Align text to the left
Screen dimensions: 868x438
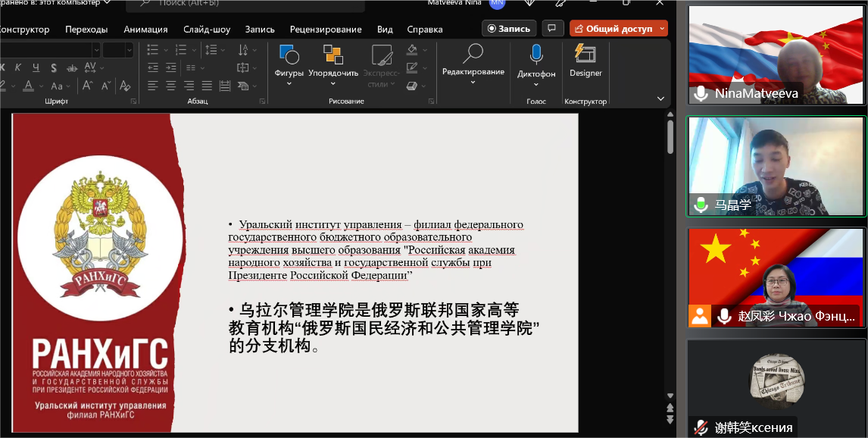(x=153, y=86)
